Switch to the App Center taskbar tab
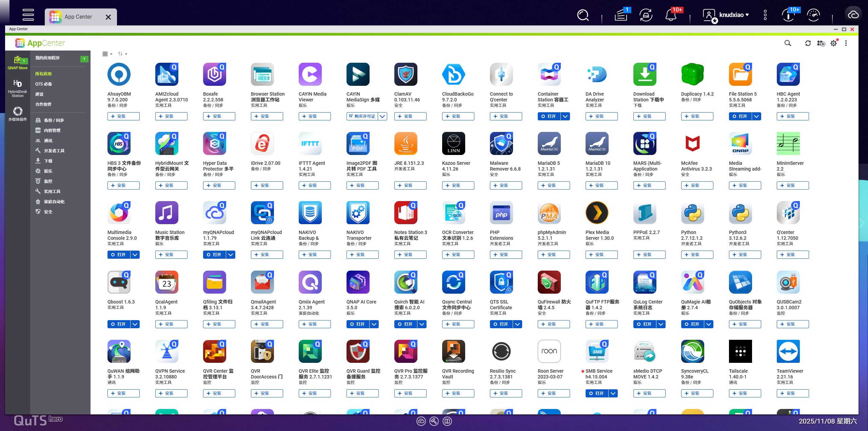This screenshot has width=868, height=431. click(78, 17)
